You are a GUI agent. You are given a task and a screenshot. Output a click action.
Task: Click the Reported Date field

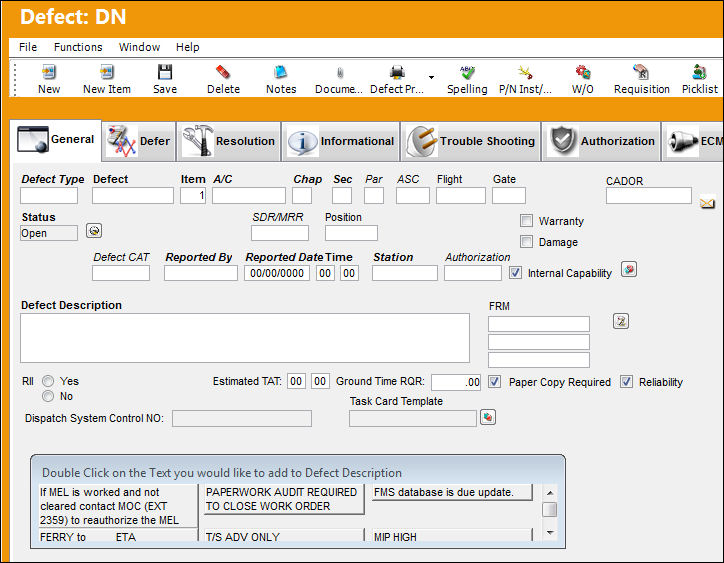(x=277, y=273)
